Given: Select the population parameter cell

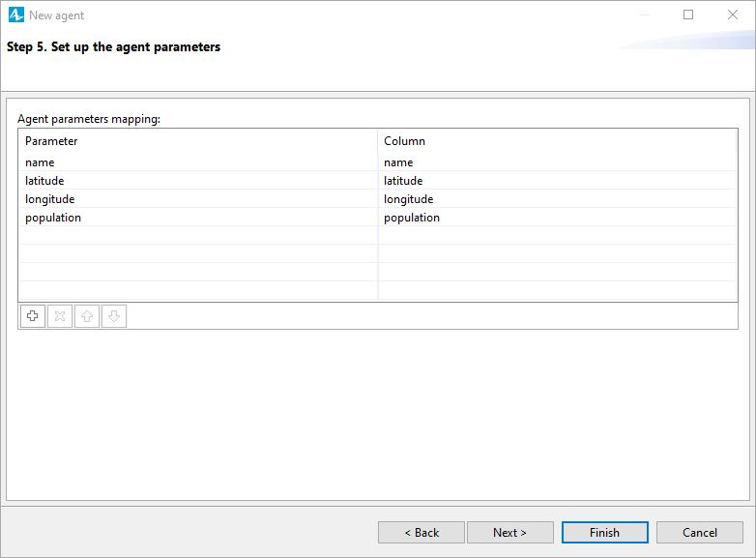Looking at the screenshot, I should coord(198,218).
